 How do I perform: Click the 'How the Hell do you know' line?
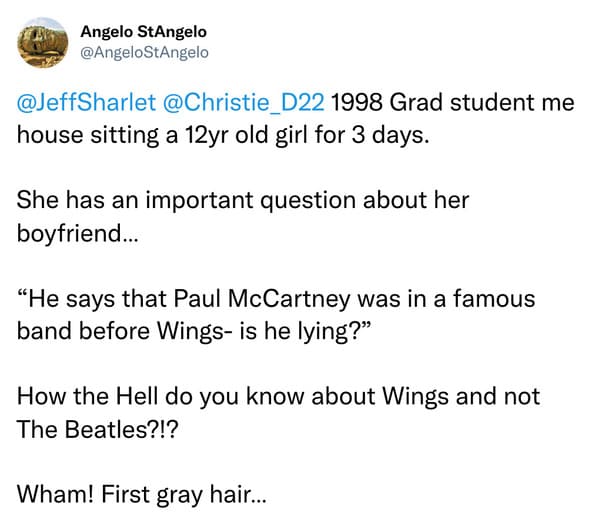(278, 397)
